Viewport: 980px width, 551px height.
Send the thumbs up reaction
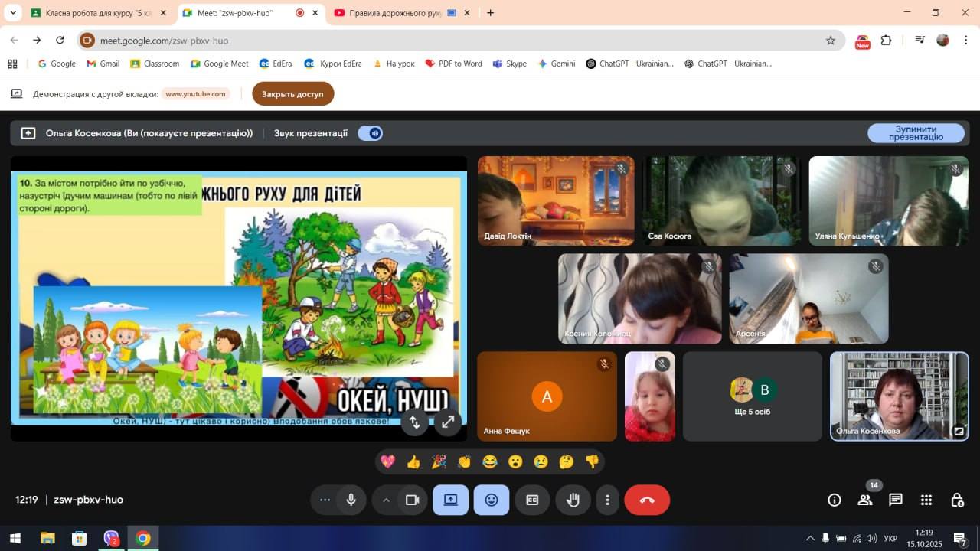click(413, 461)
